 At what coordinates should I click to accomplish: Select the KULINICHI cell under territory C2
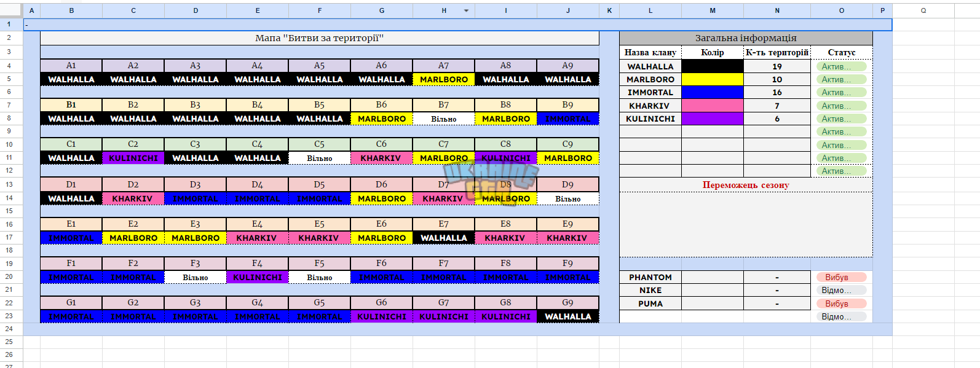coord(133,158)
